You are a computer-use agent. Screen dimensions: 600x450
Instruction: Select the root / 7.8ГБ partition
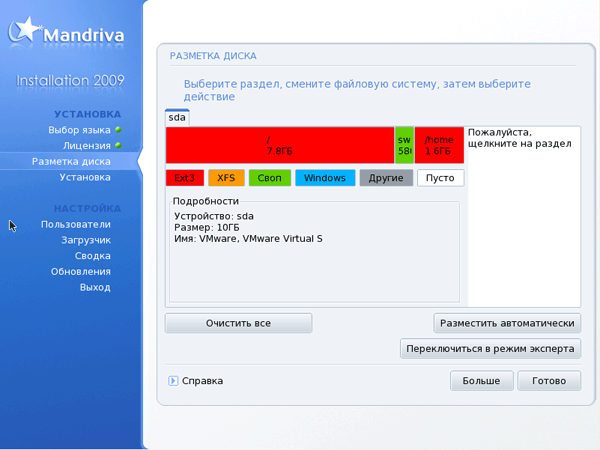(x=280, y=145)
